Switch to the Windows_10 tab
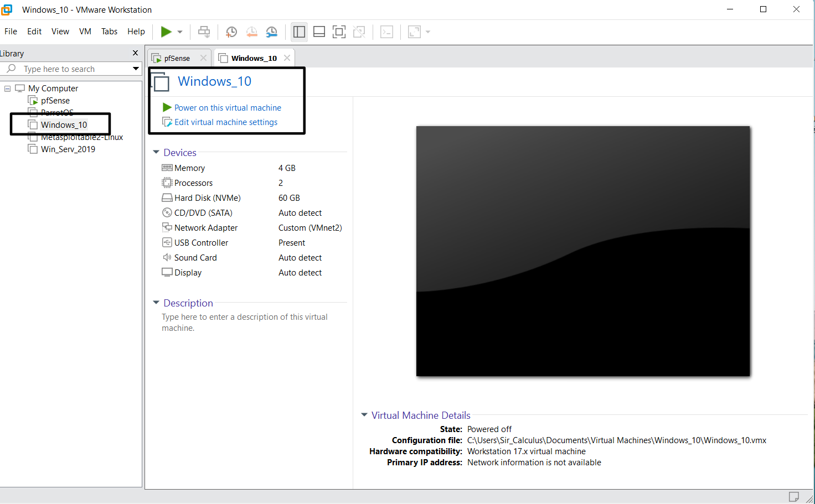Viewport: 815px width, 504px height. [x=254, y=58]
